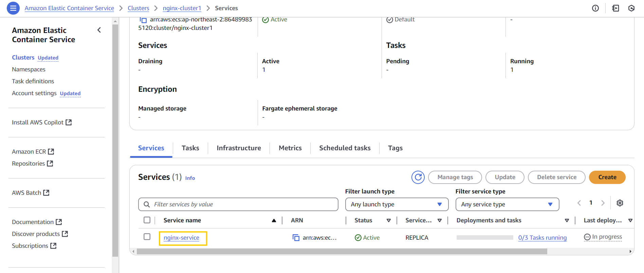Switch to the Tasks tab
644x273 pixels.
190,148
